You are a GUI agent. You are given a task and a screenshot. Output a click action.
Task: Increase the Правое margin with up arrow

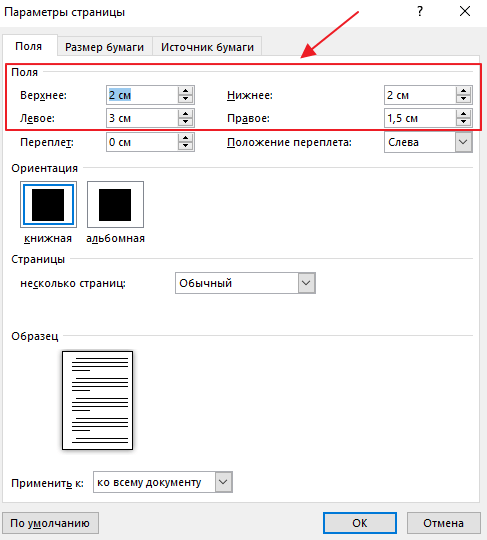coord(463,114)
